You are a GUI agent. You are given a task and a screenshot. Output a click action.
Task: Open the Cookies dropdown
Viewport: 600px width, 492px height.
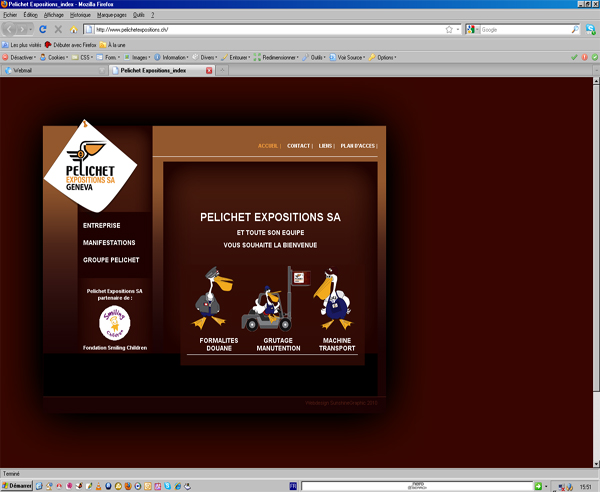pos(54,57)
